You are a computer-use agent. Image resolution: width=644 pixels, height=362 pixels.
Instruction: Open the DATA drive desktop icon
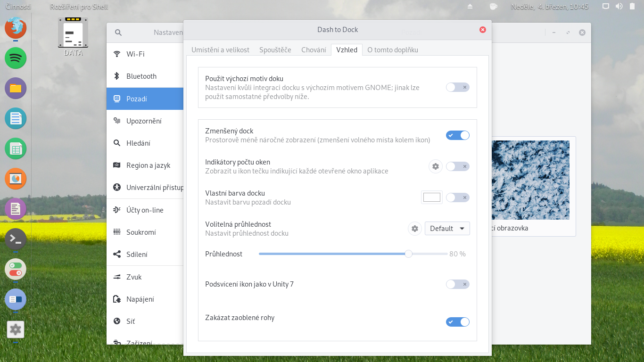(73, 37)
